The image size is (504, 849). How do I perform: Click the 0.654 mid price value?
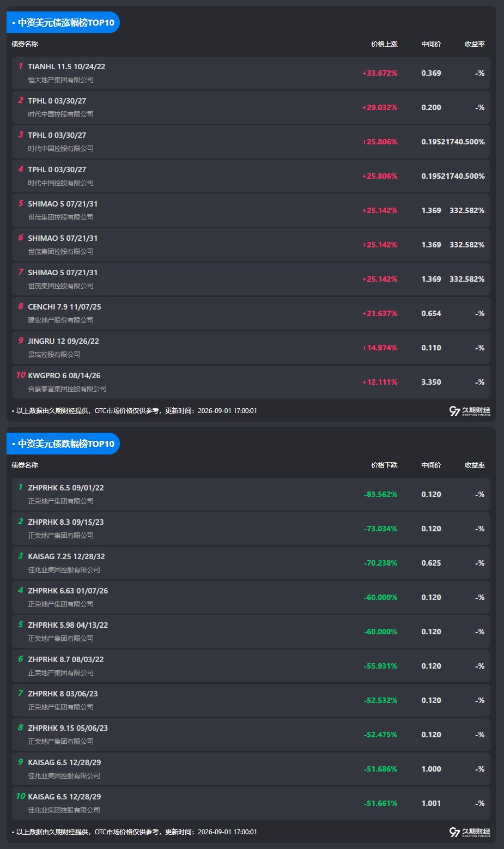[x=431, y=313]
